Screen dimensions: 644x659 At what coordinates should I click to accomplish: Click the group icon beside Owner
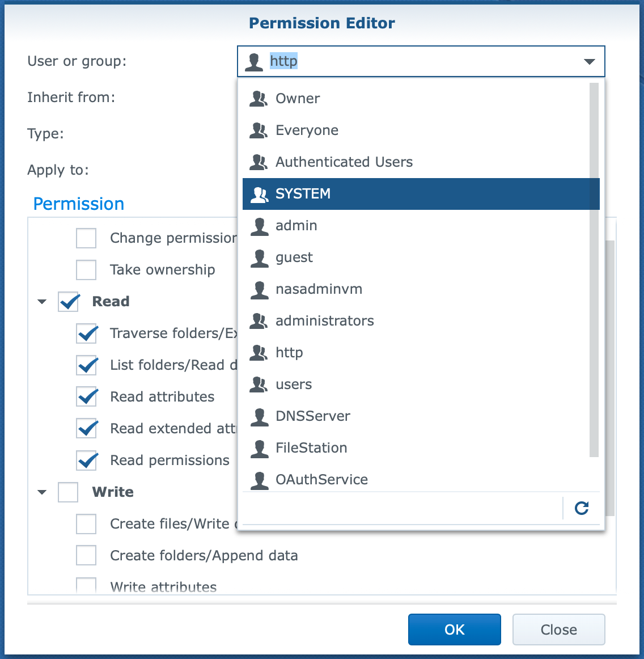click(259, 99)
